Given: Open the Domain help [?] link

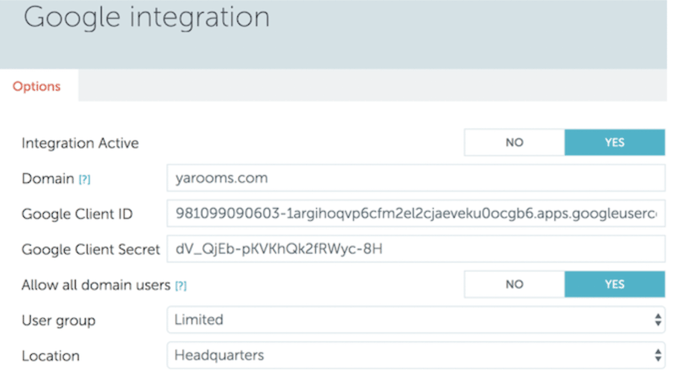Looking at the screenshot, I should pyautogui.click(x=85, y=179).
